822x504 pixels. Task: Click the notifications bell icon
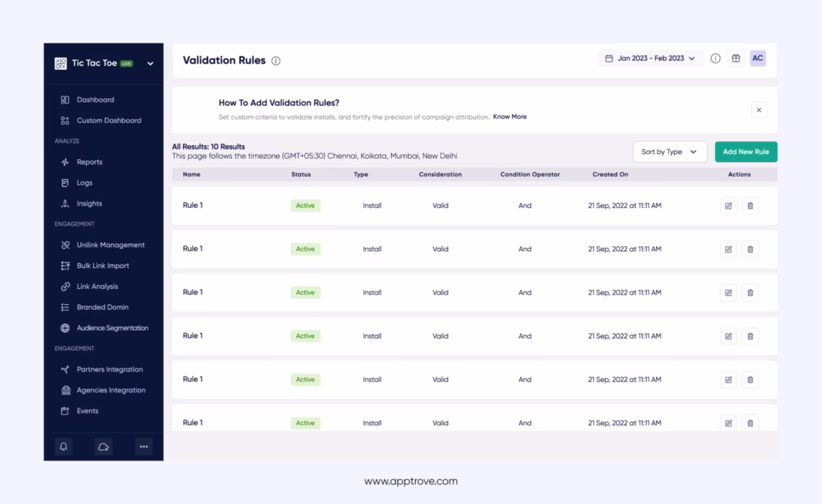pos(63,446)
